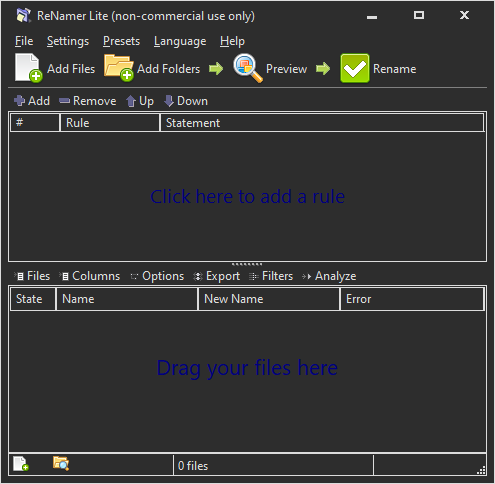Open the Filters menu
Image resolution: width=495 pixels, height=484 pixels.
(271, 276)
